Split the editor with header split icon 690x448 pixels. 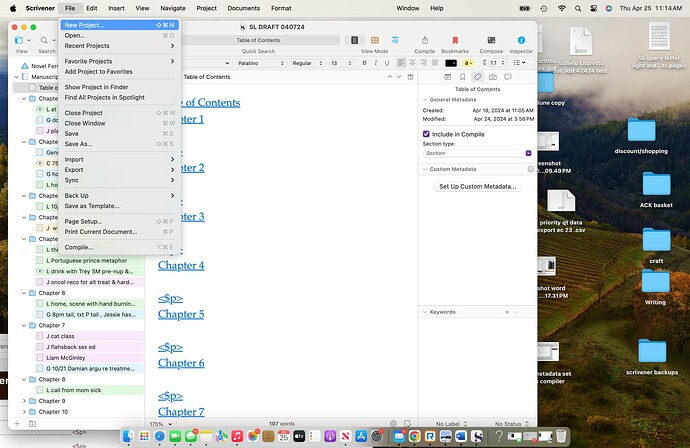(x=410, y=77)
